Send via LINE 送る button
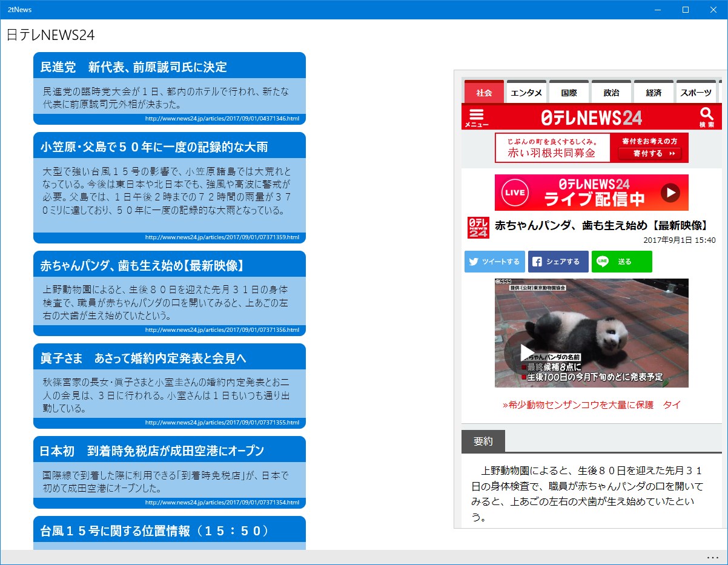The image size is (728, 565). pos(622,262)
